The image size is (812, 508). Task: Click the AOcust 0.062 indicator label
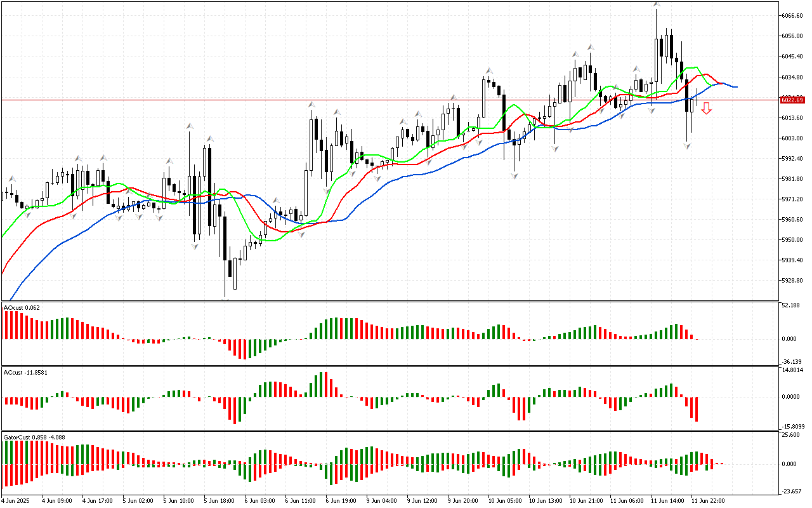click(22, 308)
